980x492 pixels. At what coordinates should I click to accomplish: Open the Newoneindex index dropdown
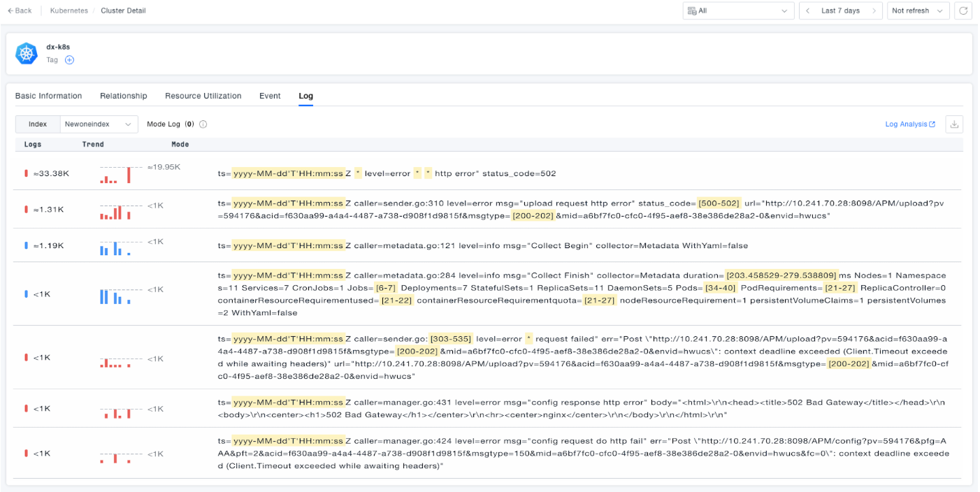[98, 124]
